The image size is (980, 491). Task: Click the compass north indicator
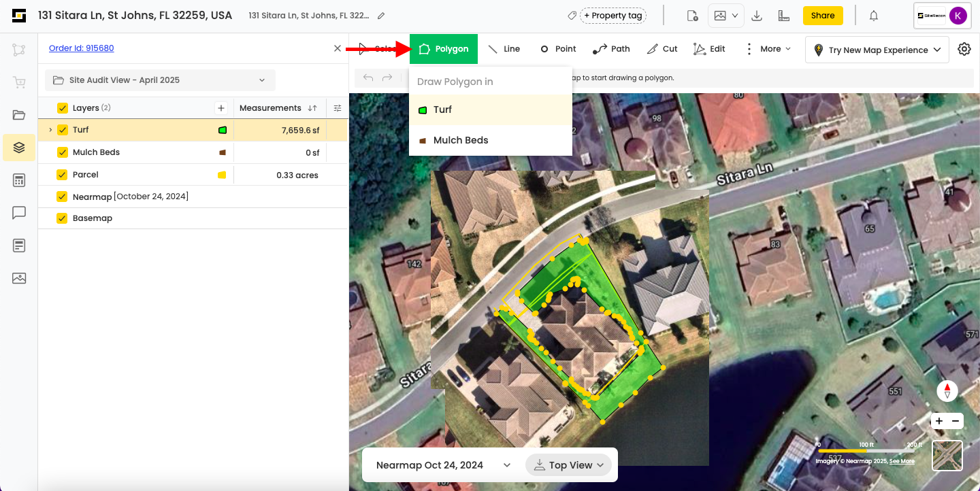(947, 391)
